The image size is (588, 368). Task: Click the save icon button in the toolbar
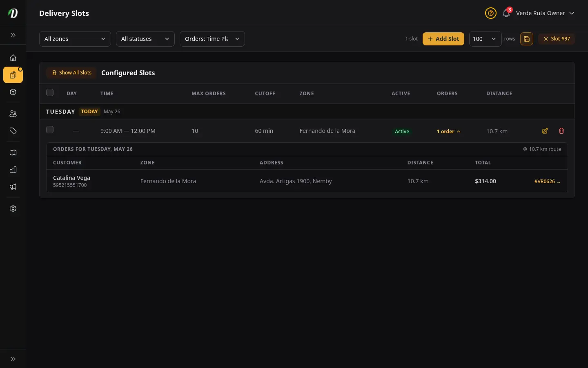(527, 39)
